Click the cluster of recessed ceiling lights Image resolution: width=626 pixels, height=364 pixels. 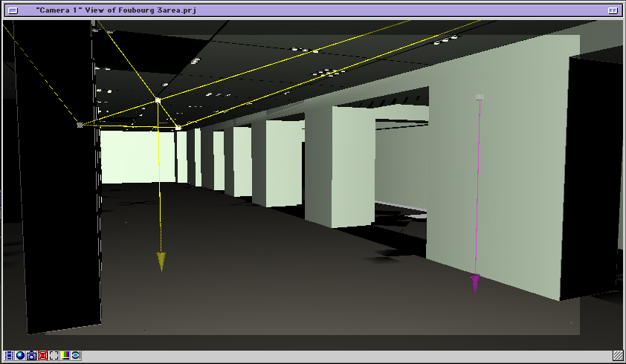pyautogui.click(x=327, y=73)
